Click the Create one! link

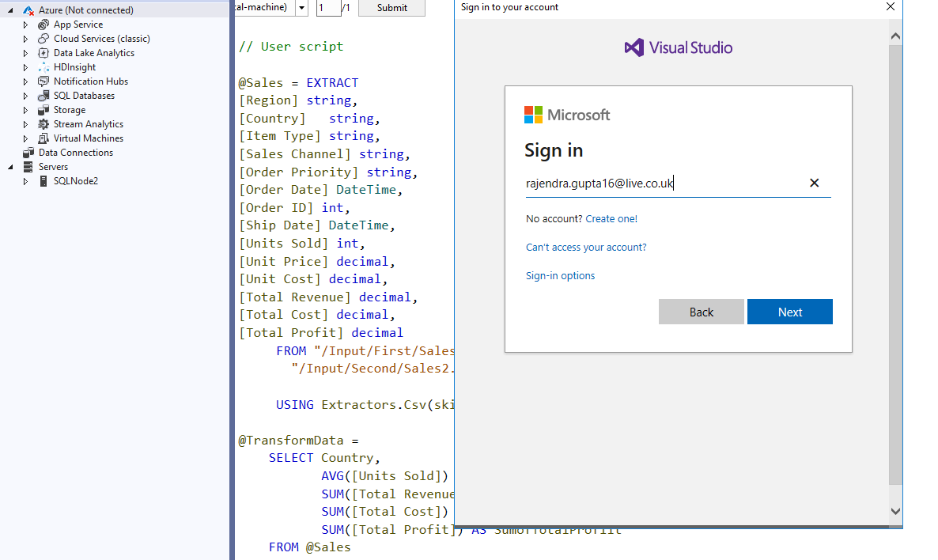611,219
